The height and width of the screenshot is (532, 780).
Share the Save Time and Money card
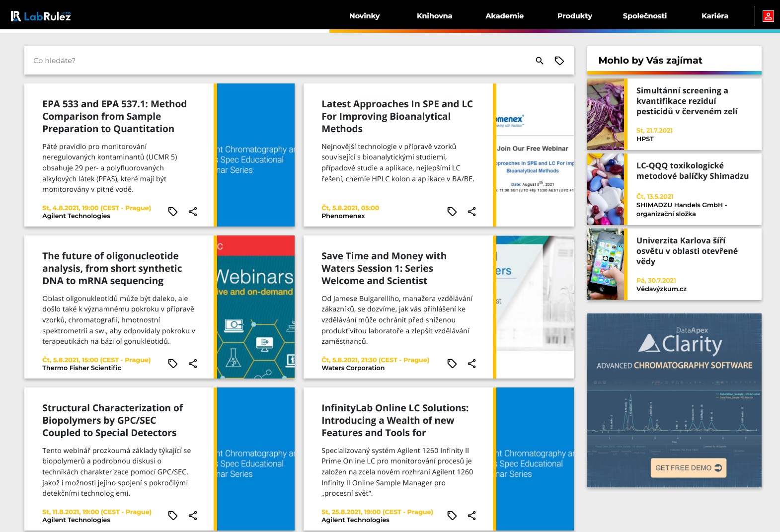[472, 364]
